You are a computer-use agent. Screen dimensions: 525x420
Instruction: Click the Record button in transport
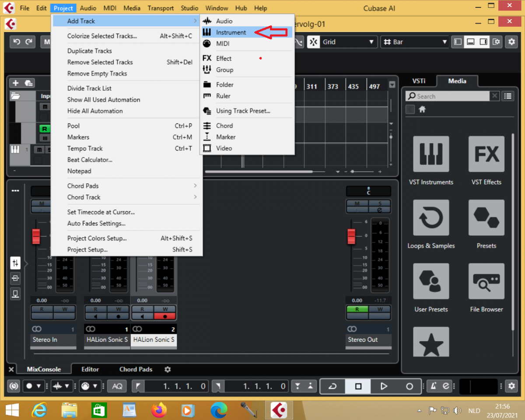pos(409,386)
